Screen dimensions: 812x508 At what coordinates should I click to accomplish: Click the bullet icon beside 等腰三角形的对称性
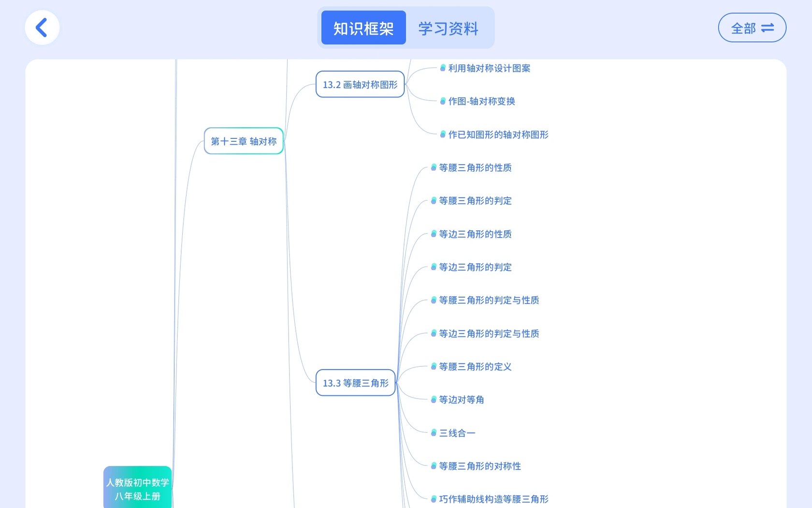pyautogui.click(x=434, y=466)
